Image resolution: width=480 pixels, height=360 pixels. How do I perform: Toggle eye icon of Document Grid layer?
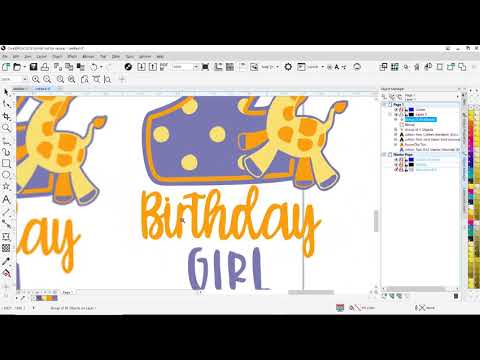pos(396,170)
